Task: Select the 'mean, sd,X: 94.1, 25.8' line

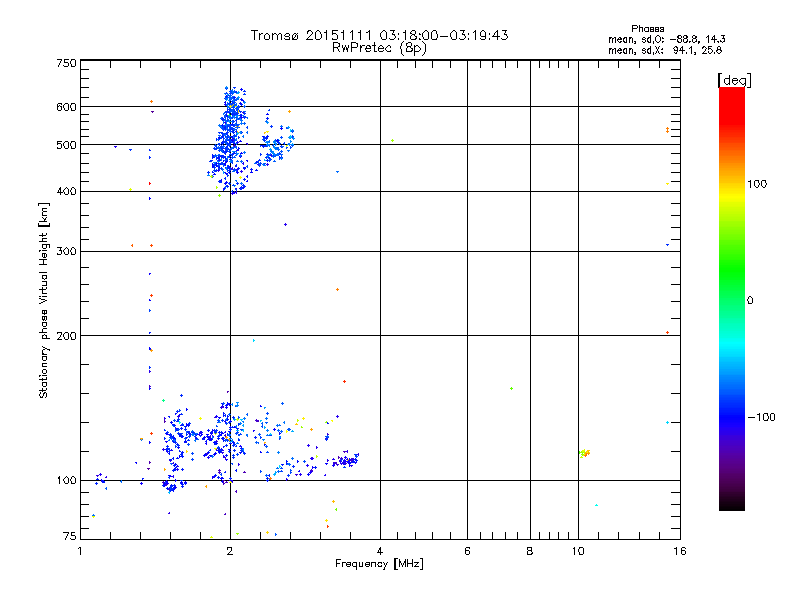Action: [665, 50]
